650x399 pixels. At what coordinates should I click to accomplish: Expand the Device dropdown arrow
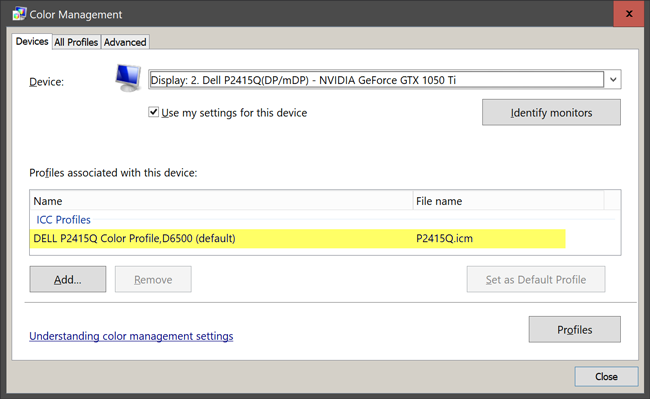point(613,79)
